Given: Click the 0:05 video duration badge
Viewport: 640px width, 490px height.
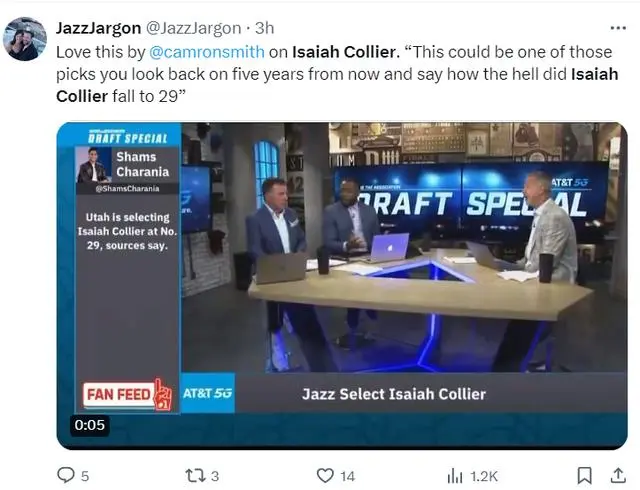Looking at the screenshot, I should coord(89,425).
